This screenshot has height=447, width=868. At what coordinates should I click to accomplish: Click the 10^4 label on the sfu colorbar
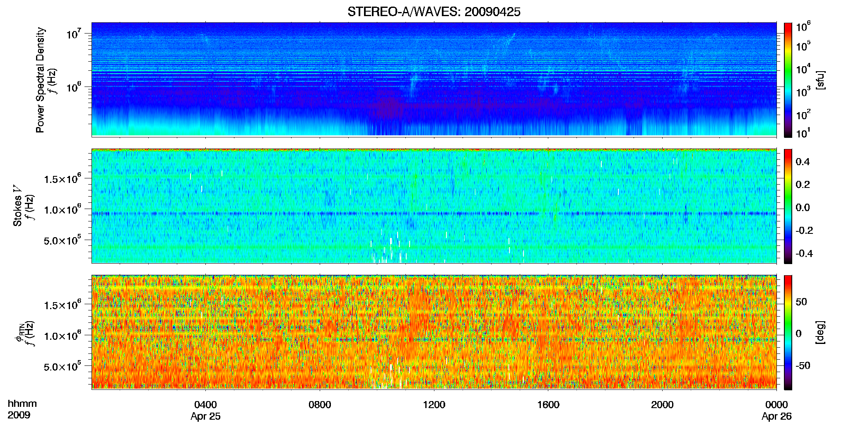pyautogui.click(x=803, y=69)
